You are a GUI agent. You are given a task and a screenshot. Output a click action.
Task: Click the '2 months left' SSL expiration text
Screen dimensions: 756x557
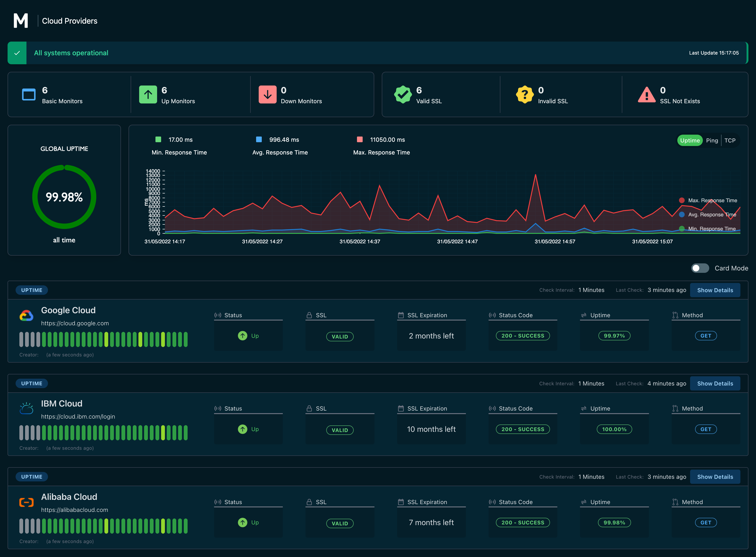click(x=431, y=336)
